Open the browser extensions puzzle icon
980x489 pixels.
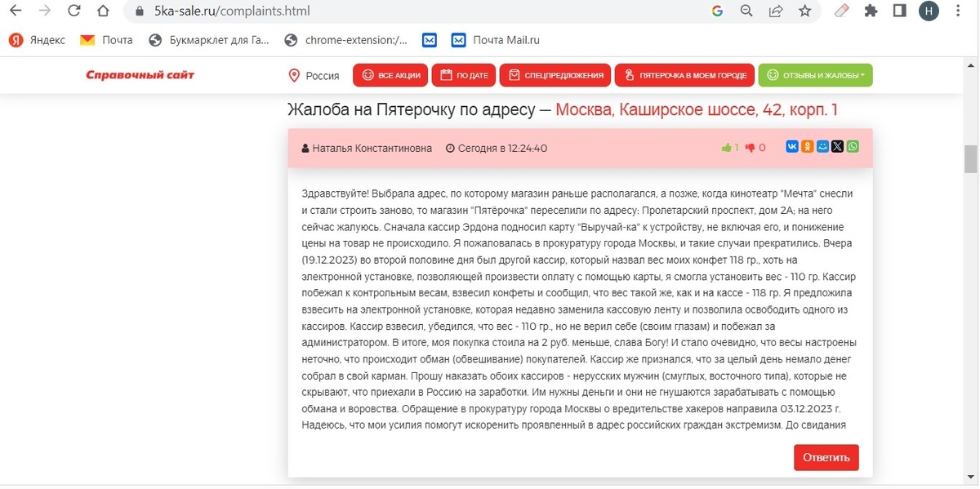[x=871, y=12]
